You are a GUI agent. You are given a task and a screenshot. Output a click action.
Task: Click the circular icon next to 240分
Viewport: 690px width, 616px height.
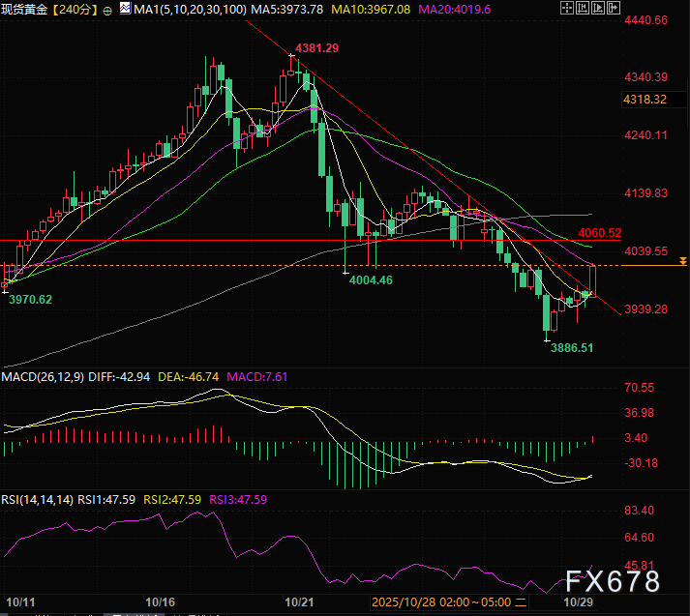[106, 9]
